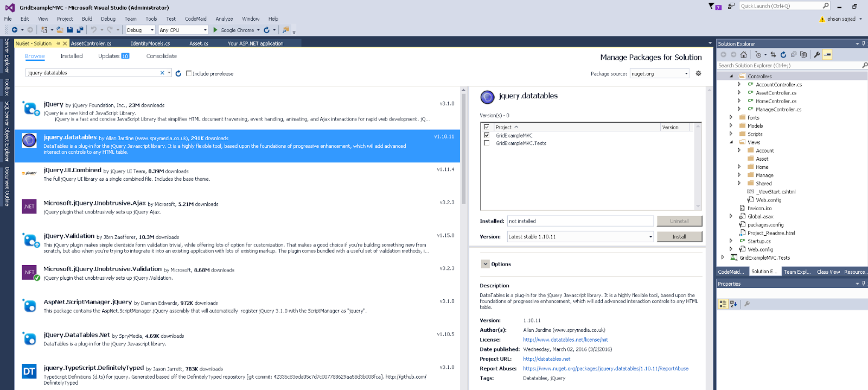Select HomeController.cs in Solution Explorer
Screen dimensions: 868x390
[776, 101]
